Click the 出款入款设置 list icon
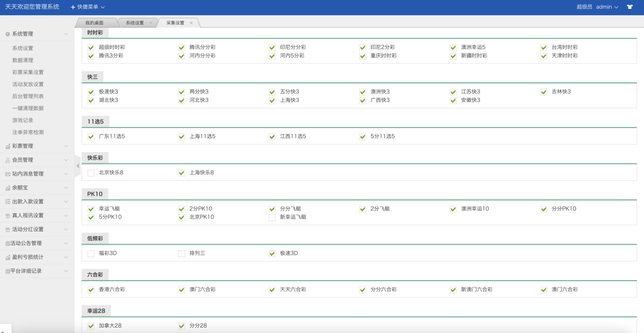Image resolution: width=644 pixels, height=333 pixels. pos(8,202)
